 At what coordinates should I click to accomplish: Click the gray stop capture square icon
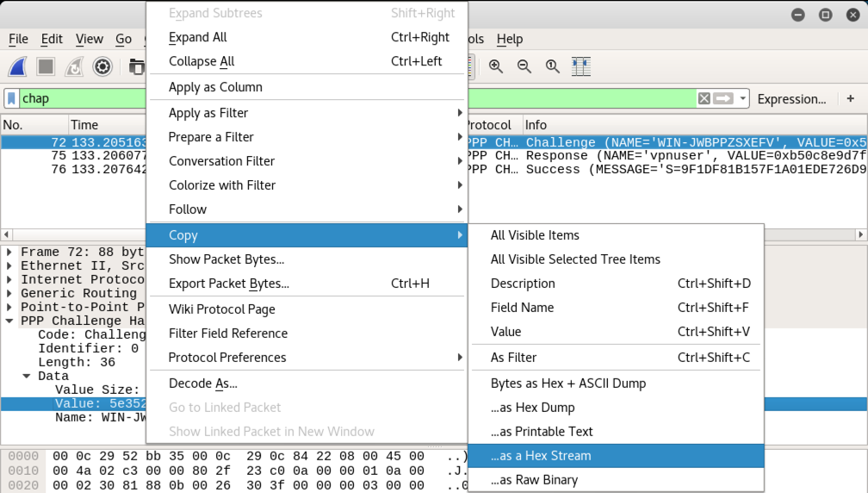coord(46,66)
